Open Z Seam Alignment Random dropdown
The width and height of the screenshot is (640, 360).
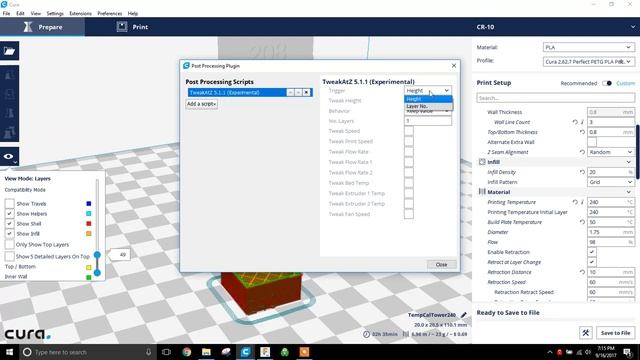coord(611,152)
